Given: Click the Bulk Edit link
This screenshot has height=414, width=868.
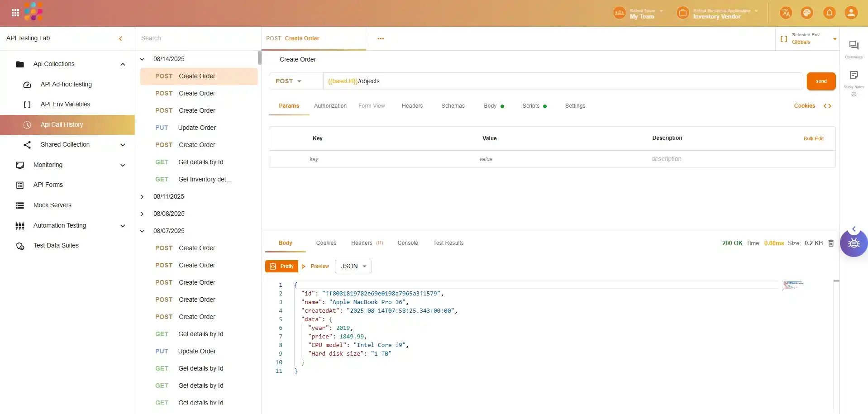Looking at the screenshot, I should [813, 139].
